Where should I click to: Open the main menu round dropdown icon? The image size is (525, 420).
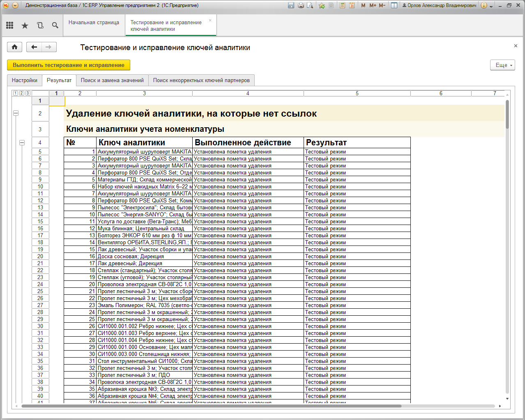click(15, 5)
